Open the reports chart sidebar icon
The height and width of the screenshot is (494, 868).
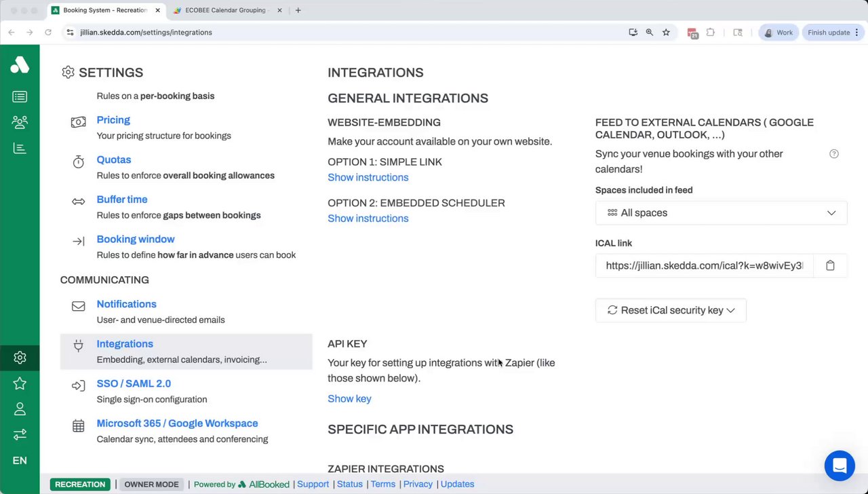pos(20,149)
